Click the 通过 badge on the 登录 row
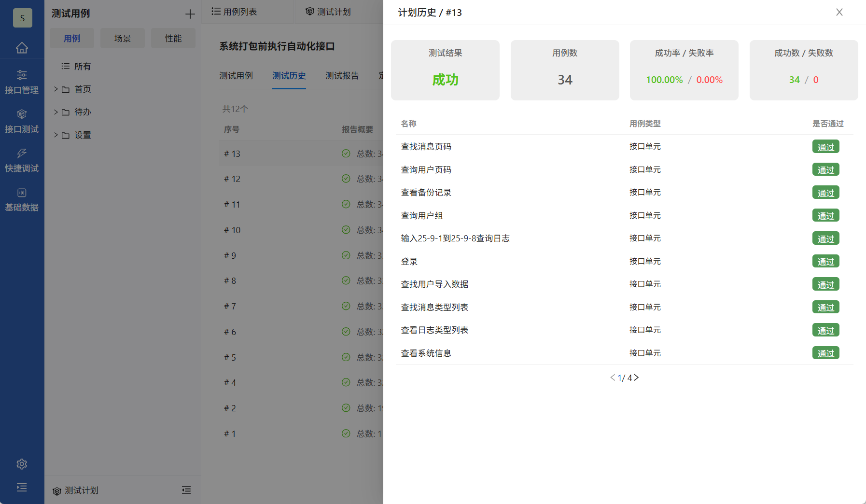Image resolution: width=866 pixels, height=504 pixels. point(826,261)
